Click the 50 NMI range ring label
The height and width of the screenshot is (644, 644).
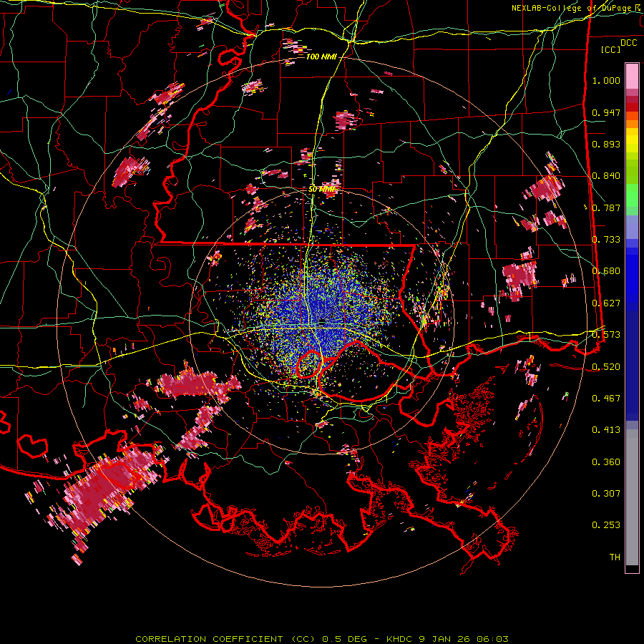coord(321,190)
